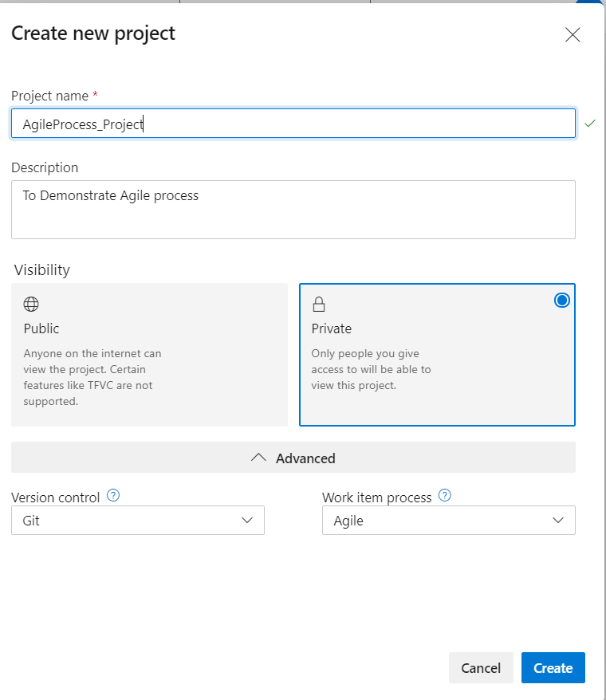This screenshot has height=700, width=606.
Task: Open the Version control help tooltip icon
Action: (x=113, y=496)
